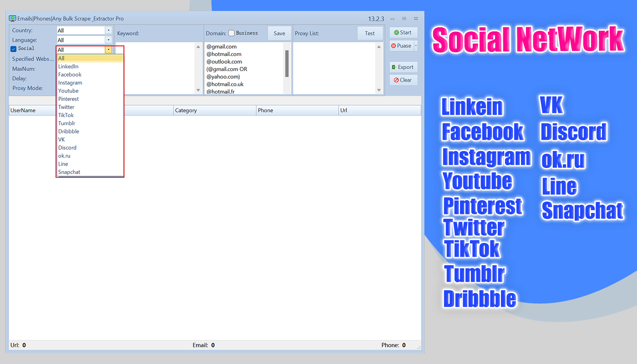The height and width of the screenshot is (364, 637).
Task: Click the MaxNum label
Action: [x=24, y=69]
